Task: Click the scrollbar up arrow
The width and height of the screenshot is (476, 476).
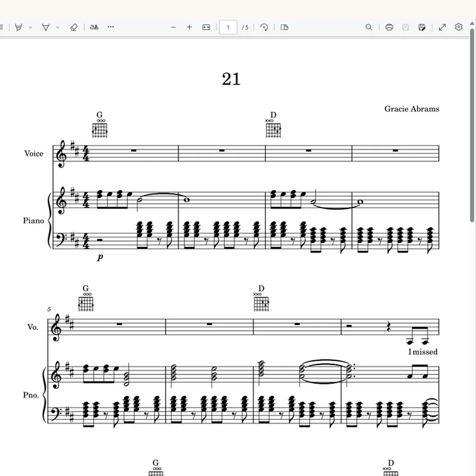Action: 472,23
